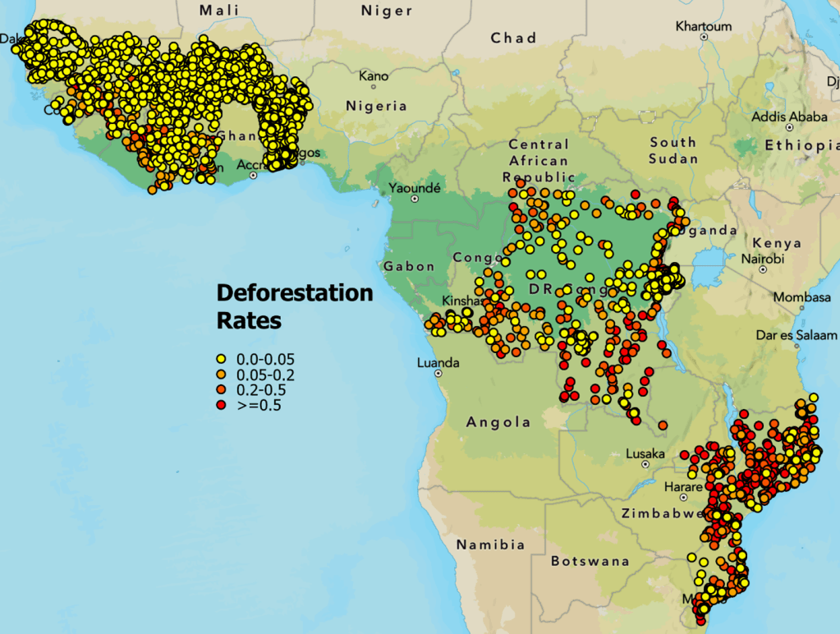Image resolution: width=840 pixels, height=634 pixels.
Task: Click the Khartoum city label
Action: pos(703,26)
